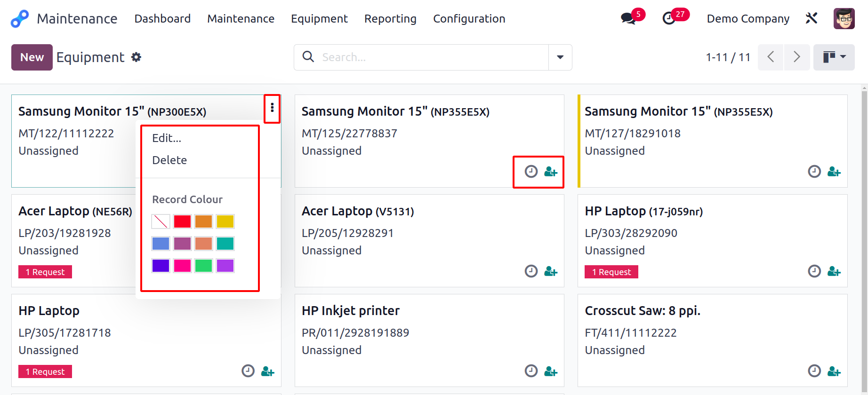Select the yellow record colour
Viewport: 868px width, 395px height.
click(x=225, y=221)
